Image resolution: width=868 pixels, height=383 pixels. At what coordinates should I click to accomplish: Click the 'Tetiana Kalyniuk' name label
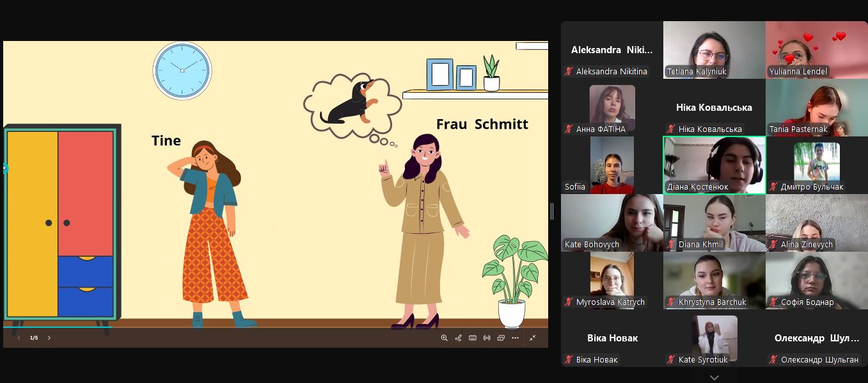[697, 71]
